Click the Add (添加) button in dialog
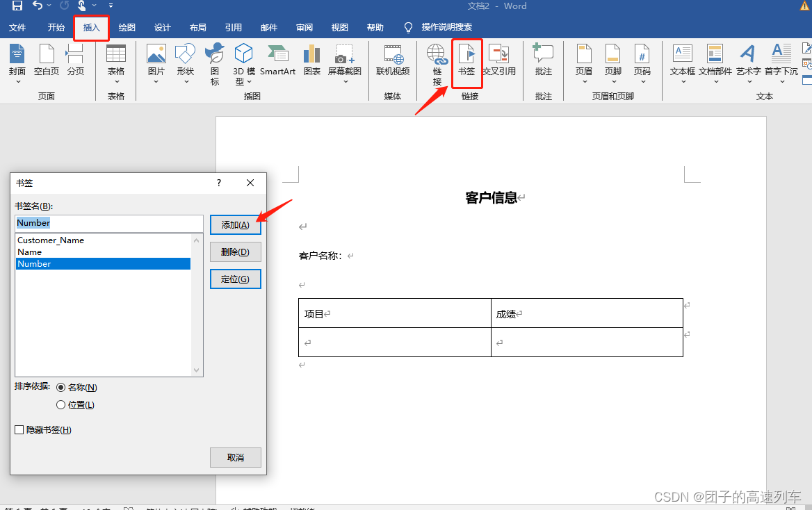The image size is (812, 510). click(235, 224)
